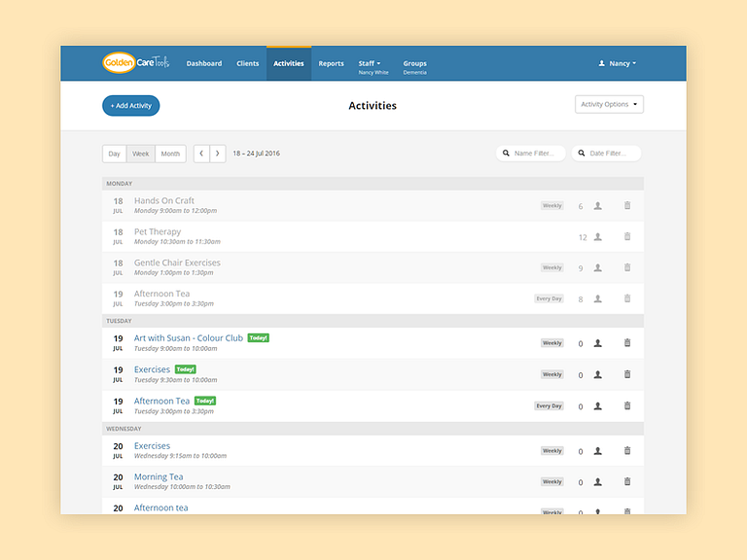Click the attendee count 12 for Pet Therapy
Viewport: 747px width, 560px height.
[583, 237]
